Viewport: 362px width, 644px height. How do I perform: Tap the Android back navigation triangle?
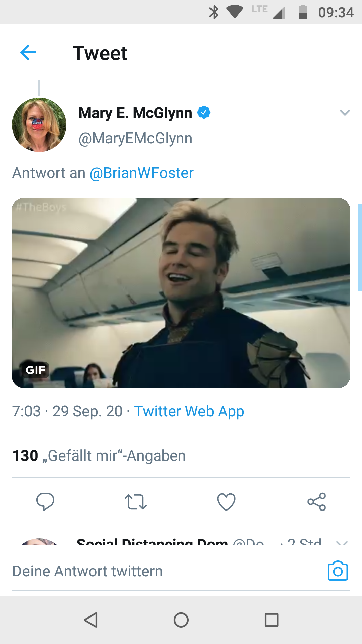(x=91, y=620)
